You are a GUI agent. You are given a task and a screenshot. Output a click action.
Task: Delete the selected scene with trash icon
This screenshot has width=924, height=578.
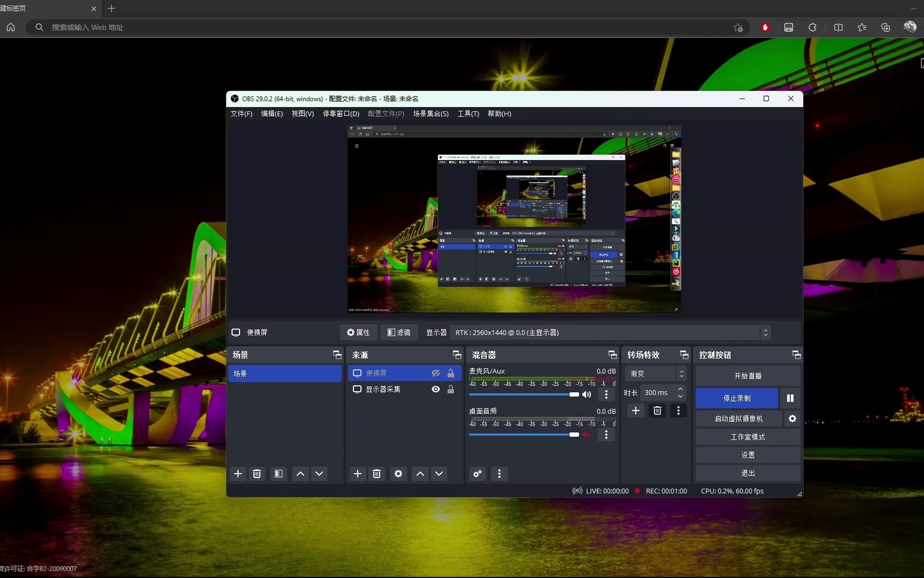pos(257,474)
